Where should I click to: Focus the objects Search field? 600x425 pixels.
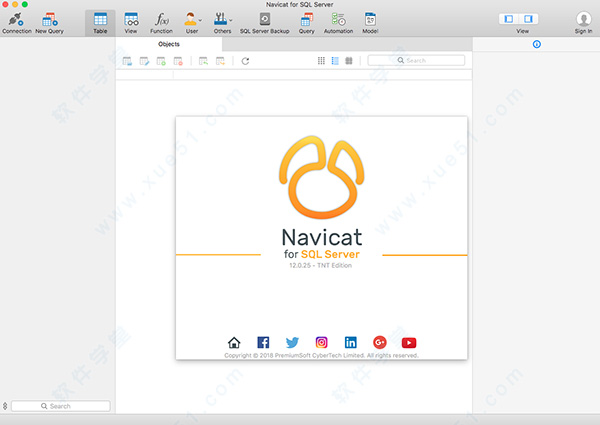416,60
